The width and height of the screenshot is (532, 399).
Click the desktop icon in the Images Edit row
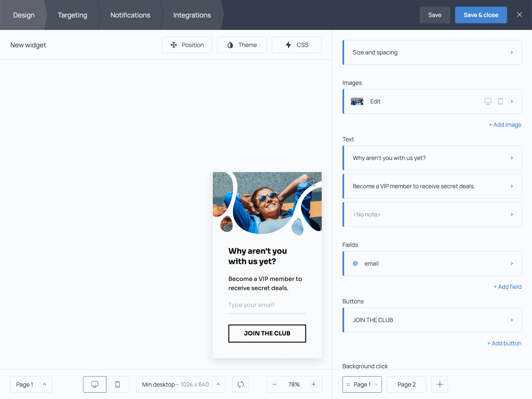(487, 101)
